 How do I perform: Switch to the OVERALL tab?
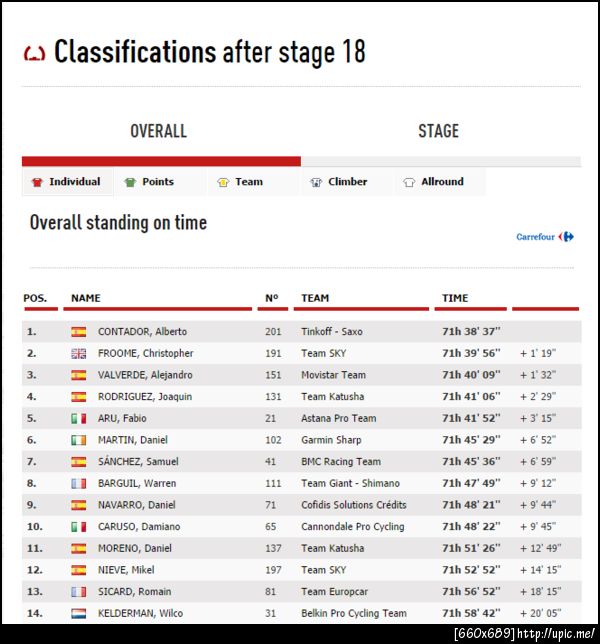click(x=159, y=131)
